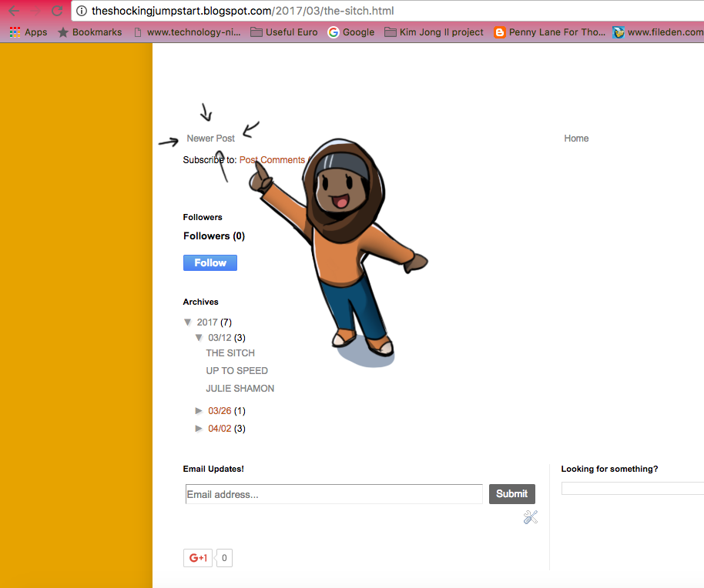Click the 'Followers (0)' heading text
Screen dimensions: 704x588
[214, 236]
